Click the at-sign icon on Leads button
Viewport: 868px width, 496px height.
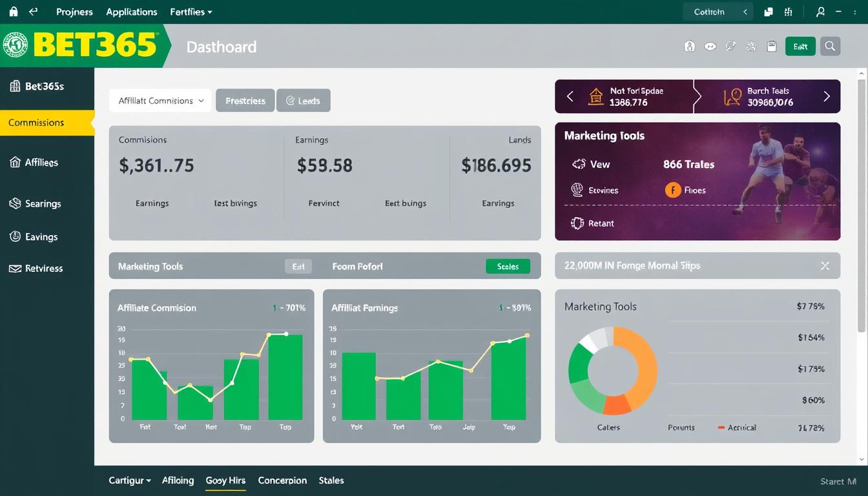click(290, 101)
